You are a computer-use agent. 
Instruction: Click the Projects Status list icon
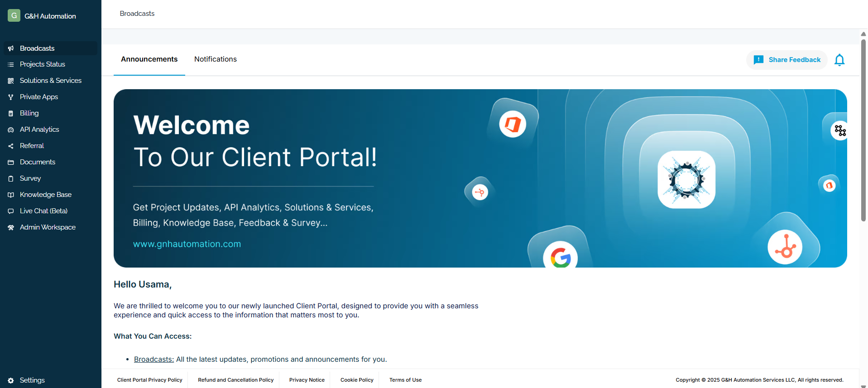[x=11, y=65]
